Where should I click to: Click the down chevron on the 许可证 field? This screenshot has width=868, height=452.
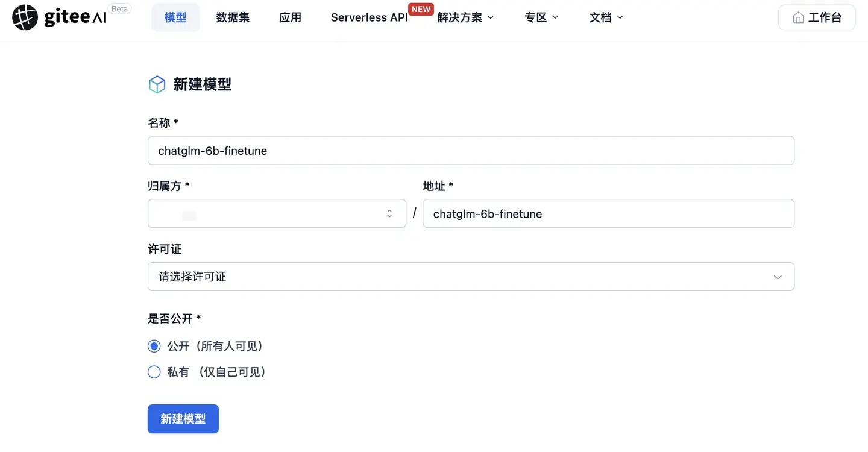coord(778,277)
